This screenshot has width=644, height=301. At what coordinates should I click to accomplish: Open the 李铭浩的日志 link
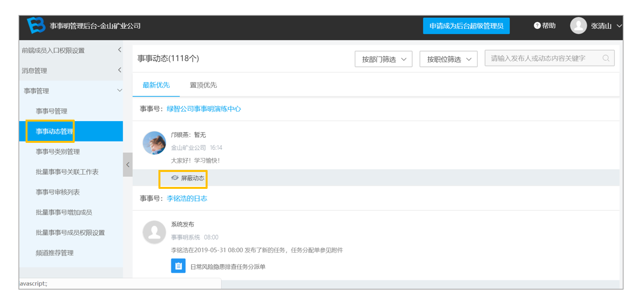pyautogui.click(x=187, y=198)
